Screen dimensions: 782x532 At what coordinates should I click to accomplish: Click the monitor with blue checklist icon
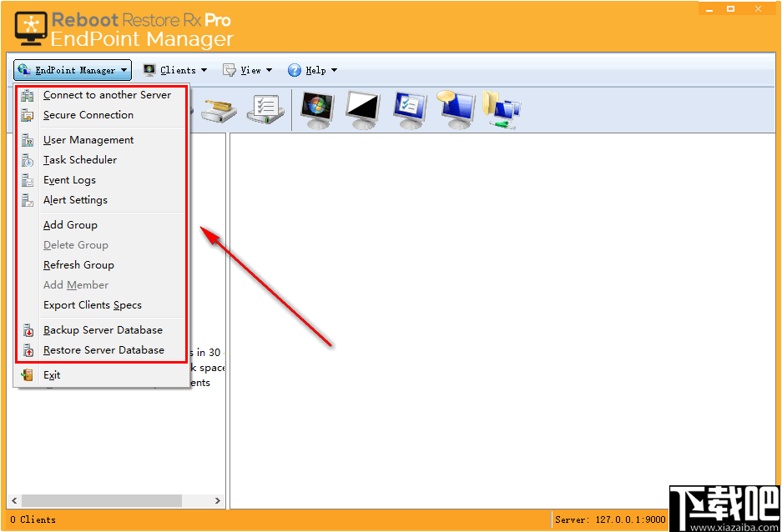tap(410, 110)
